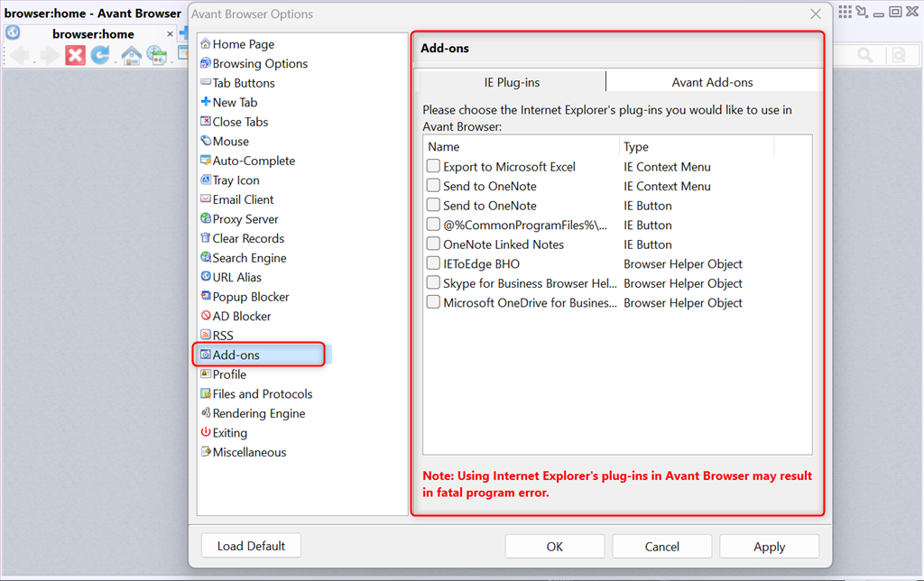Image resolution: width=924 pixels, height=581 pixels.
Task: Cancel the options dialog
Action: tap(661, 547)
